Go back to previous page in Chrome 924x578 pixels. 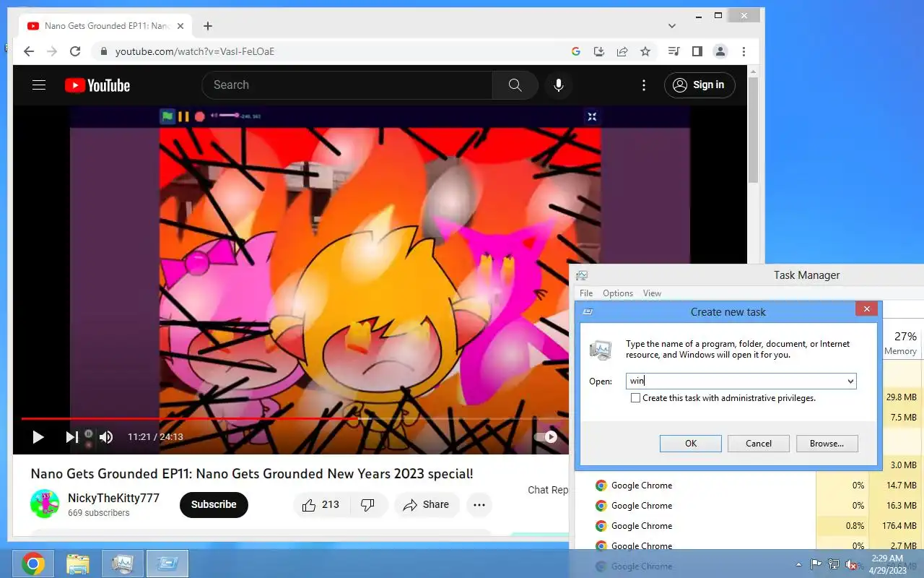point(29,51)
